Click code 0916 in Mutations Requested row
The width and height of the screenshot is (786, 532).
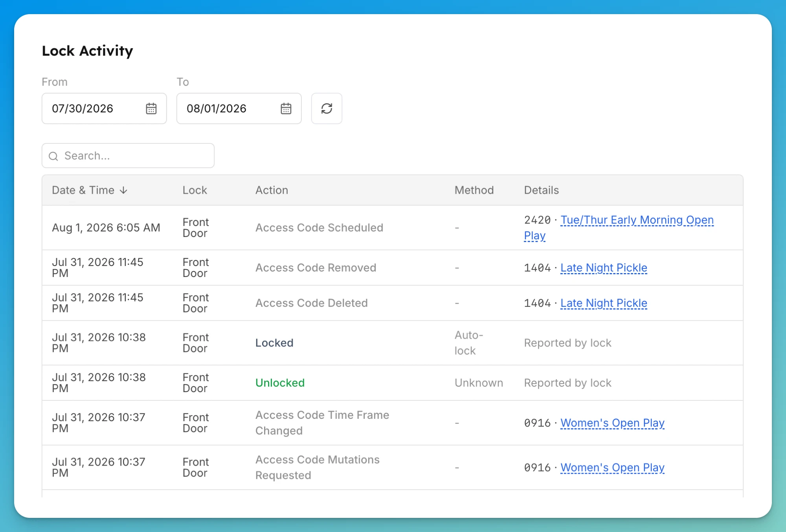pos(537,468)
